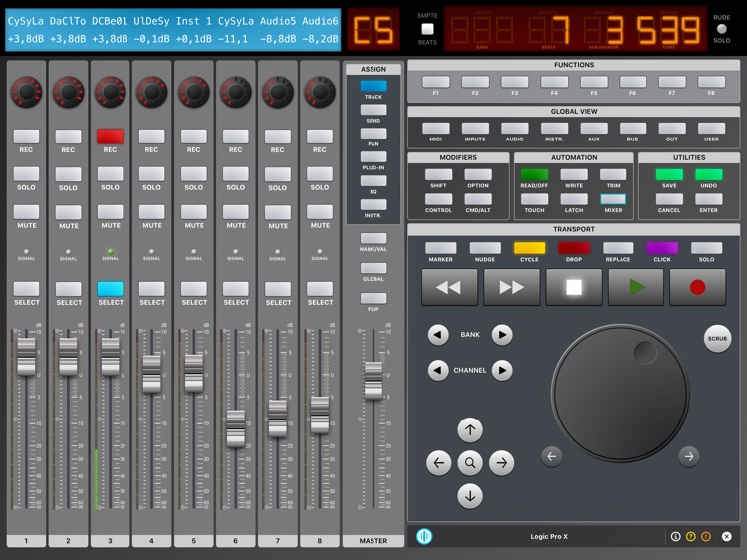Click the Channel left arrow
Viewport: 747px width, 560px height.
438,371
